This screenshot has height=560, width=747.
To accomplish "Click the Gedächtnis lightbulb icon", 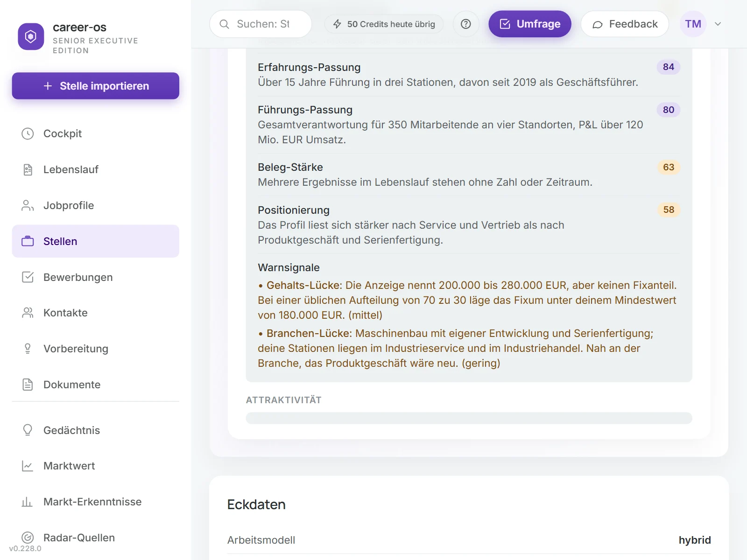I will pyautogui.click(x=28, y=430).
